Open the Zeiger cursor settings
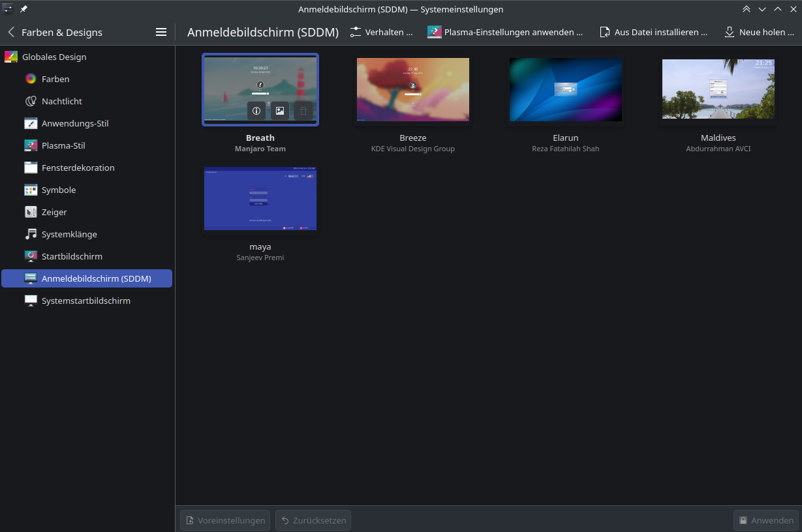The image size is (802, 532). 87,212
